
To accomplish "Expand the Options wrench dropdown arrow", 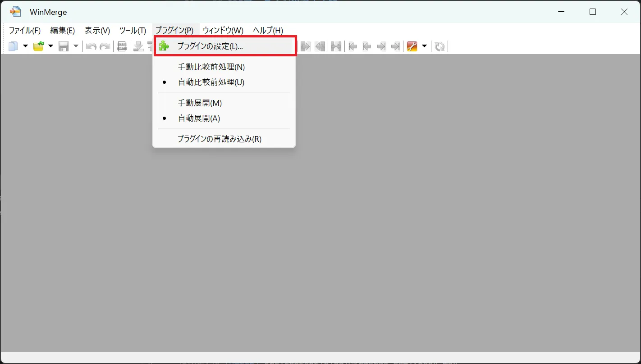I will pos(424,46).
